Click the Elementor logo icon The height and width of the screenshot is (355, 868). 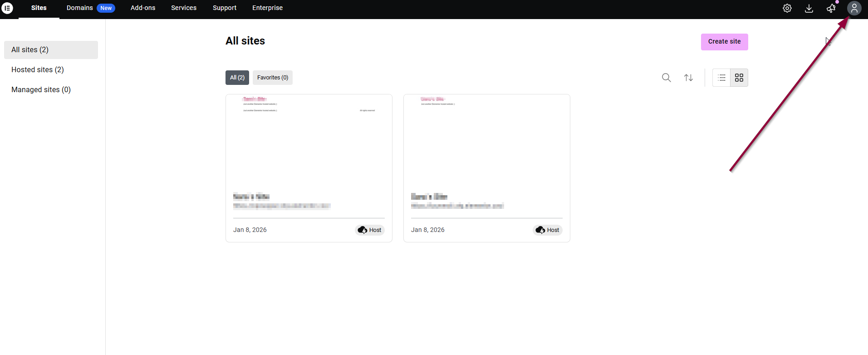point(7,8)
